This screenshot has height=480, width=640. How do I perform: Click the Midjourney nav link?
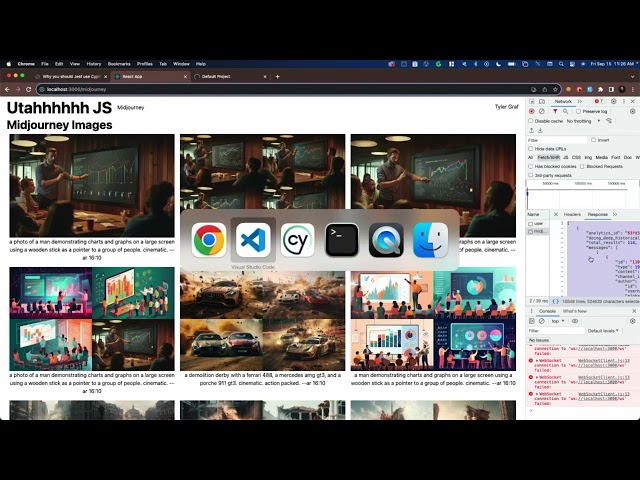pos(131,108)
